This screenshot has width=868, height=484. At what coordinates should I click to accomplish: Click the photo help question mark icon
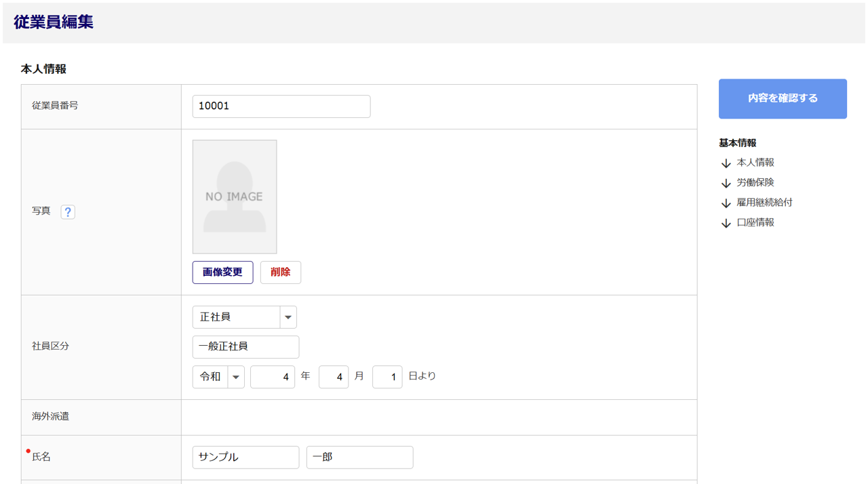coord(68,211)
